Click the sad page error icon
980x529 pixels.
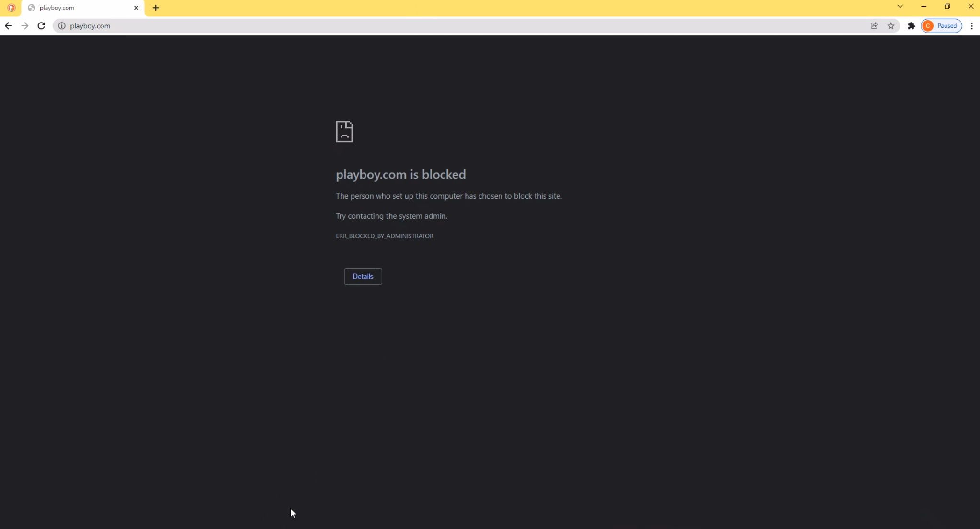344,131
